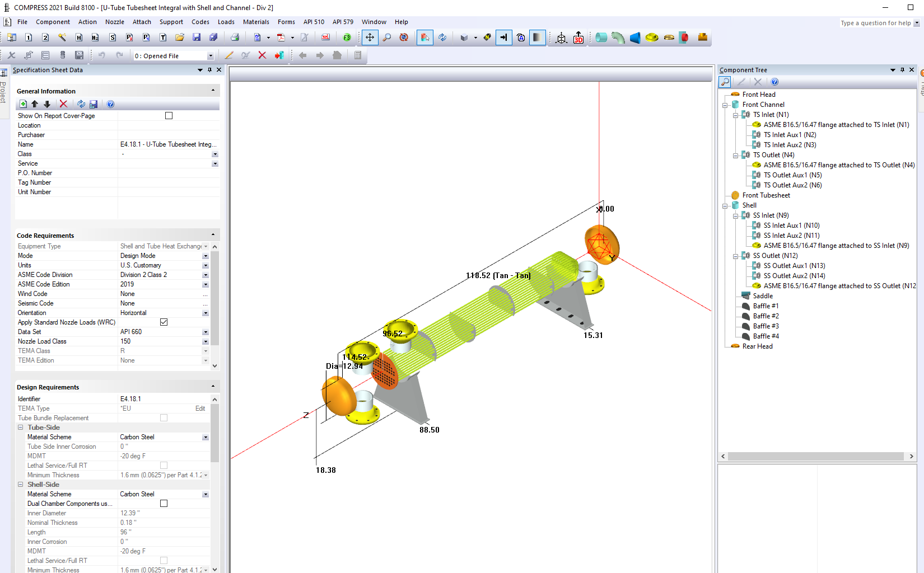Image resolution: width=924 pixels, height=573 pixels.
Task: Select Saddle in the Component Tree
Action: 763,296
